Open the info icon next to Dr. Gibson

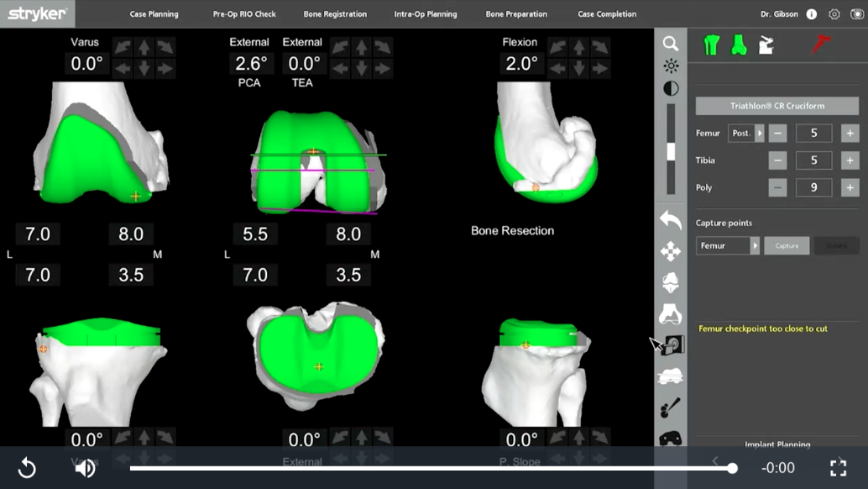[811, 14]
